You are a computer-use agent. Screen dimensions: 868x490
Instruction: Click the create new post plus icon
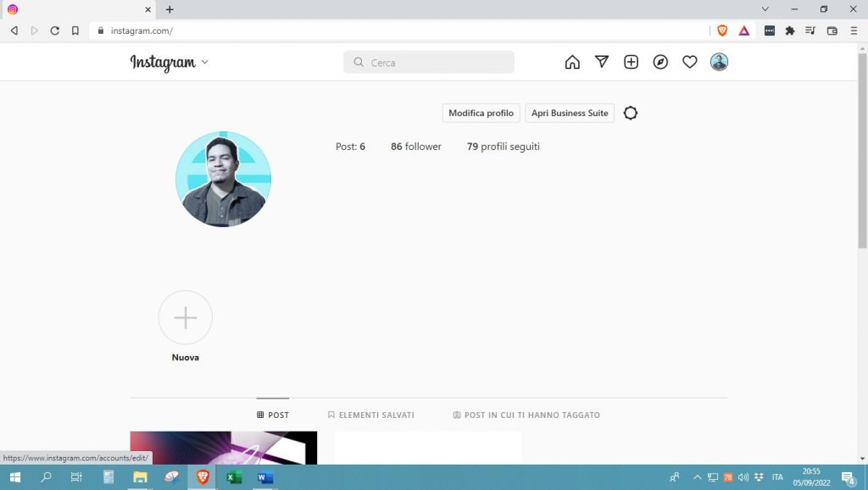click(631, 62)
